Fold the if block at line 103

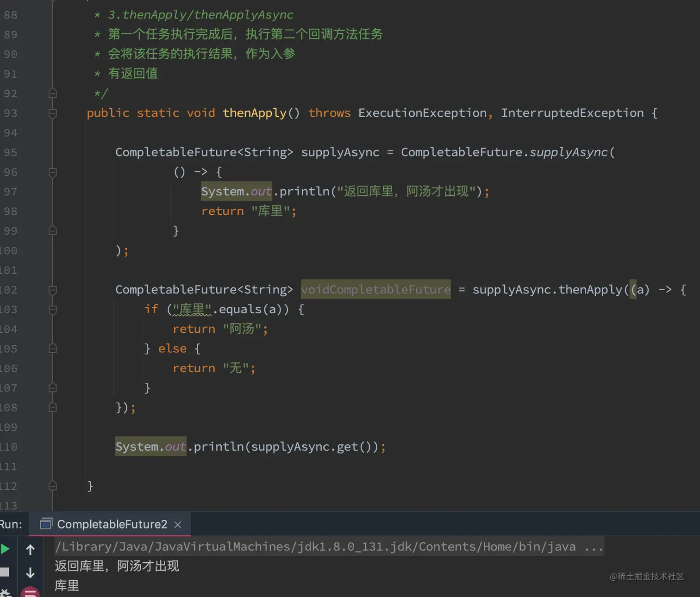(x=53, y=310)
